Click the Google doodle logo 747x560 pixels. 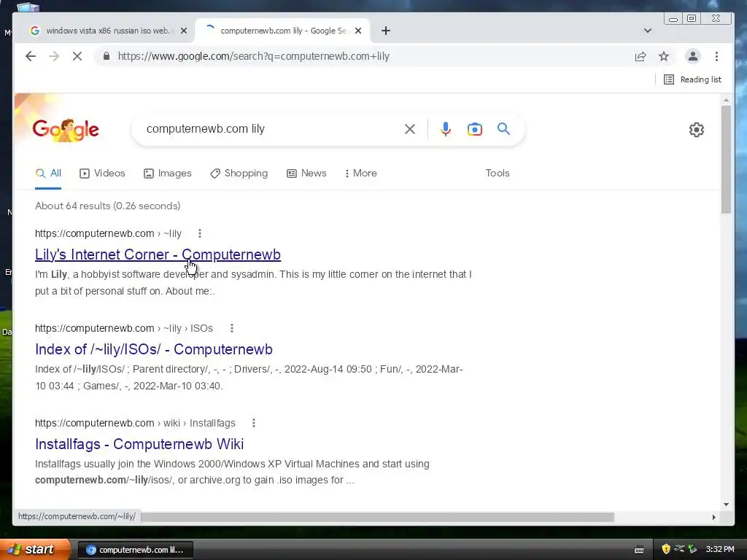[66, 130]
